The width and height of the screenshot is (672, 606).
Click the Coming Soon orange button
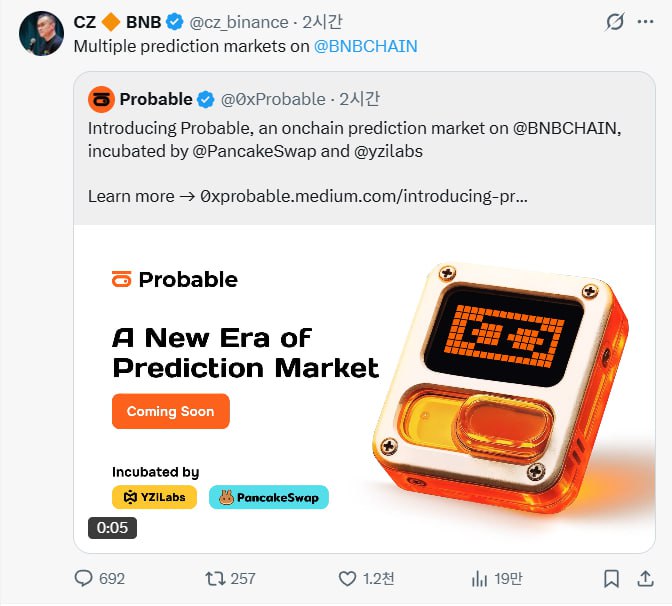pyautogui.click(x=170, y=411)
